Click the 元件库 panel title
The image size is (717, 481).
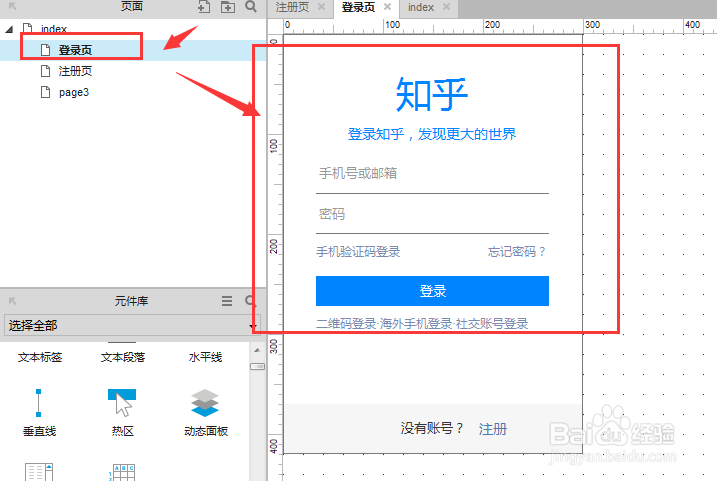pos(131,301)
